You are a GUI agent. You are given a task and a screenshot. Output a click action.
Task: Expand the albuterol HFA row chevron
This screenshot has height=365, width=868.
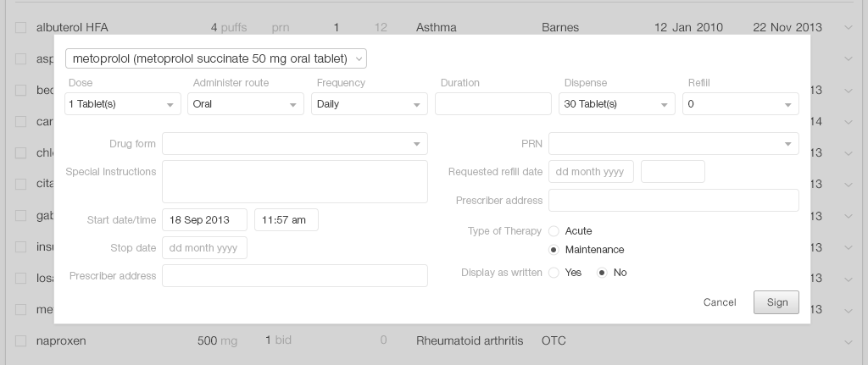849,28
